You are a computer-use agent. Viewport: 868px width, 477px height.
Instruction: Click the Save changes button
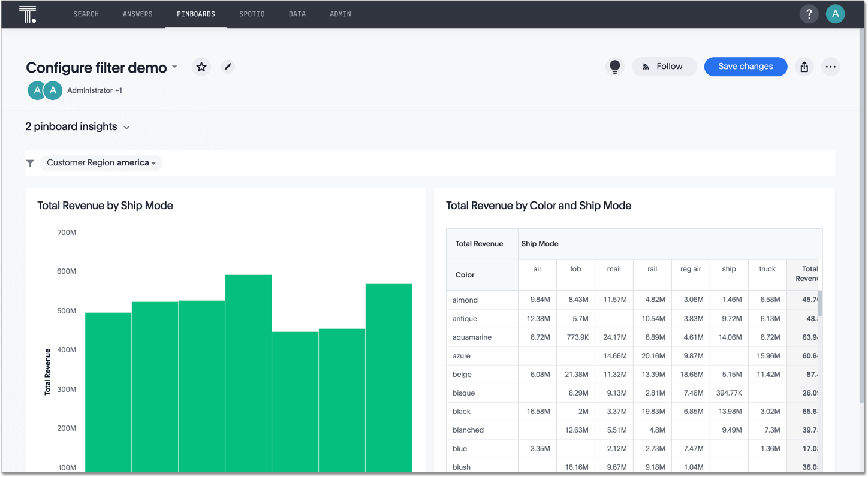coord(745,67)
